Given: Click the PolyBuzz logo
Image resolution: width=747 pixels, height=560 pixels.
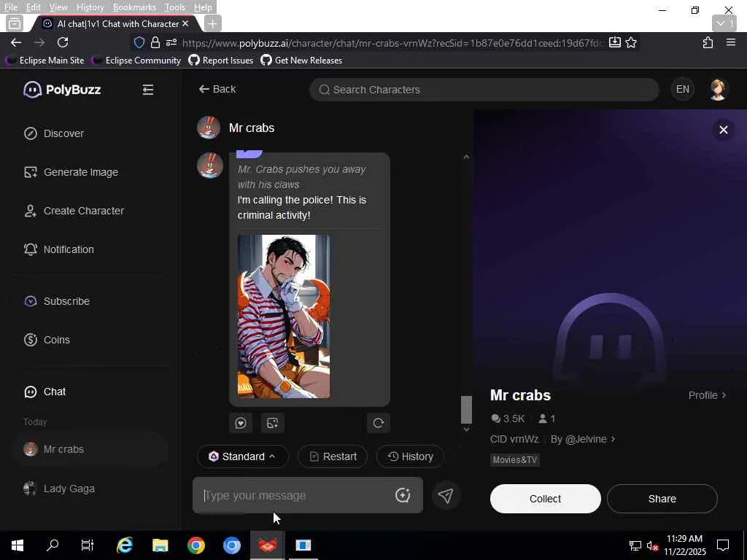Looking at the screenshot, I should [62, 90].
